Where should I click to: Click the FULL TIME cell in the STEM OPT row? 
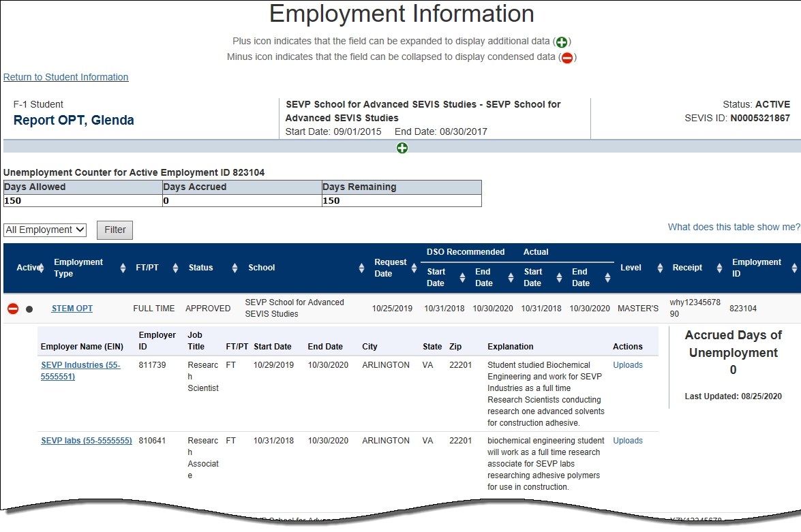[154, 309]
